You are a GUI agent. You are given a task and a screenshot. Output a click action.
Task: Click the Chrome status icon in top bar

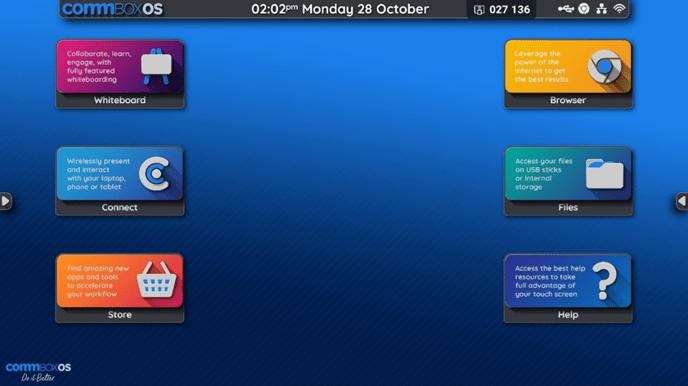coord(584,9)
